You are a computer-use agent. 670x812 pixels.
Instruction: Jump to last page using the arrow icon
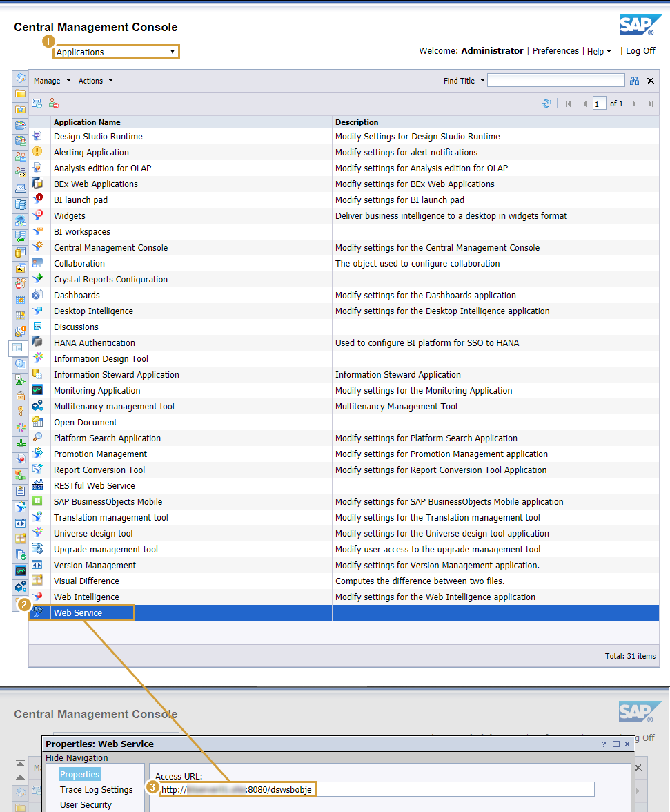(650, 103)
